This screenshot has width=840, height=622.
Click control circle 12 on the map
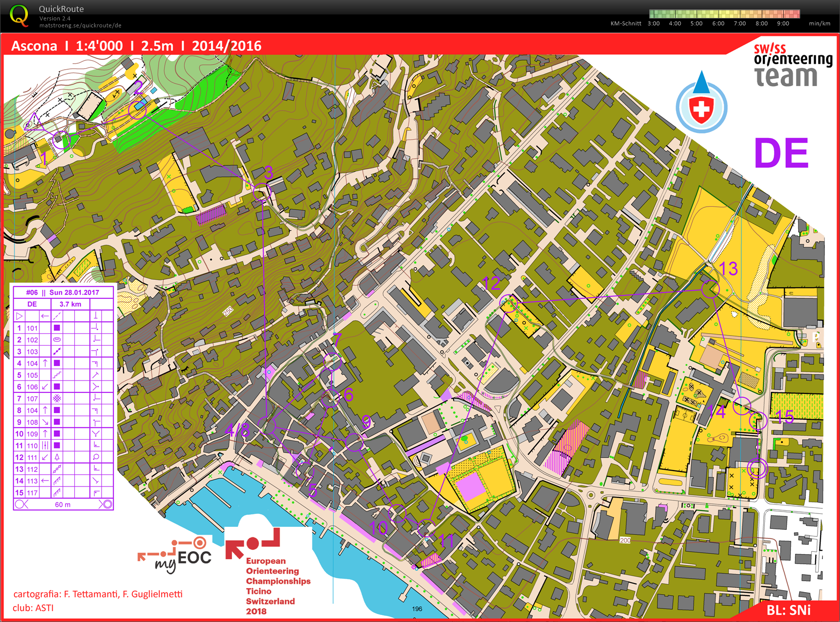[x=508, y=303]
